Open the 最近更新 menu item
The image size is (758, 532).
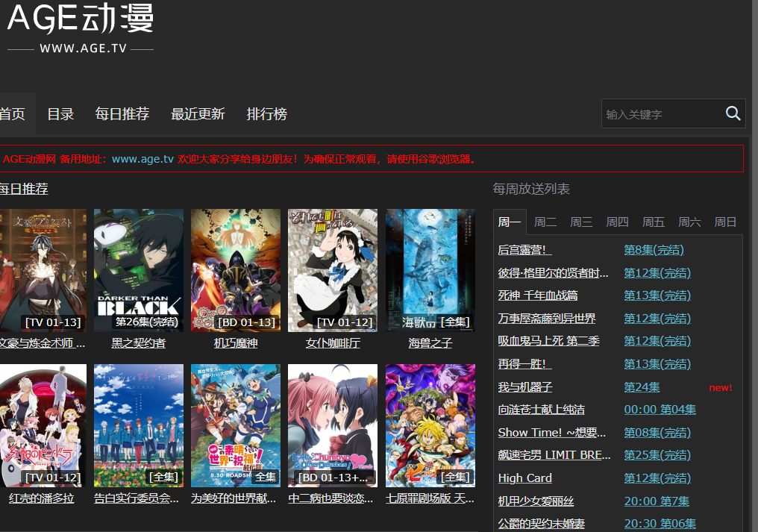coord(198,113)
